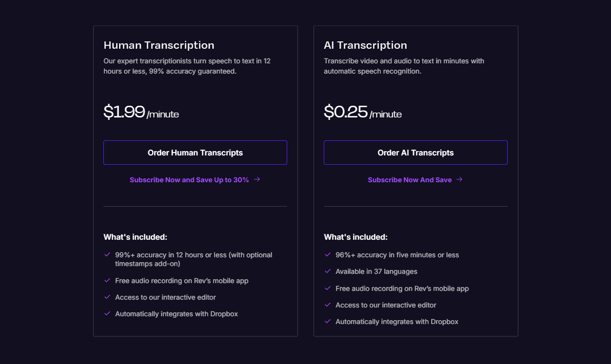Click the checkmark beside Access to our interactive editor
This screenshot has height=364, width=611.
pyautogui.click(x=107, y=297)
